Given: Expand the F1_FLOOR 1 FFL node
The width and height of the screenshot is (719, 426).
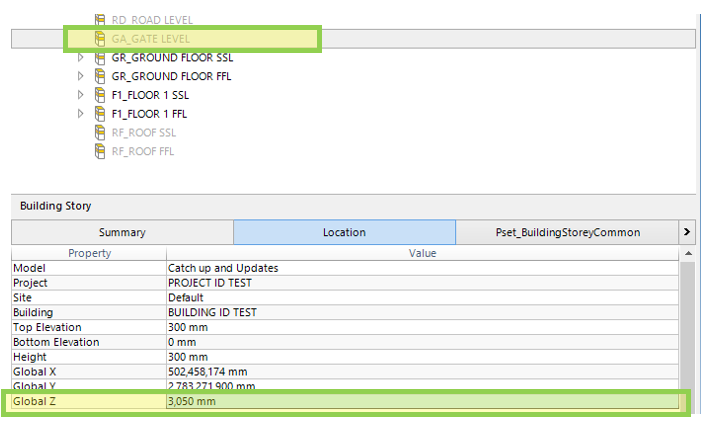Looking at the screenshot, I should [81, 114].
